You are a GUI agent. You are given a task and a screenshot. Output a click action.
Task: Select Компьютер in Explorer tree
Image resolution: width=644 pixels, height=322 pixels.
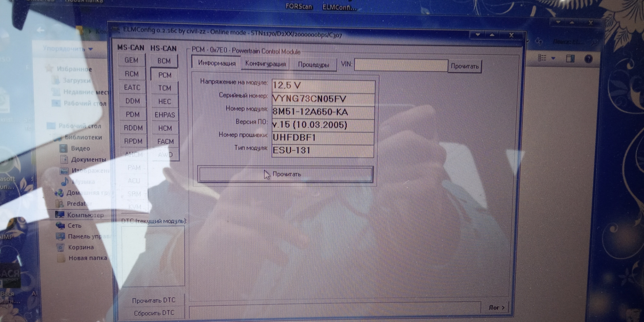point(85,215)
